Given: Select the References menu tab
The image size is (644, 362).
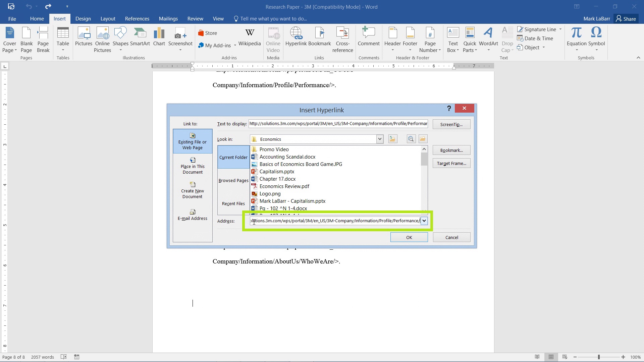Looking at the screenshot, I should 137,18.
